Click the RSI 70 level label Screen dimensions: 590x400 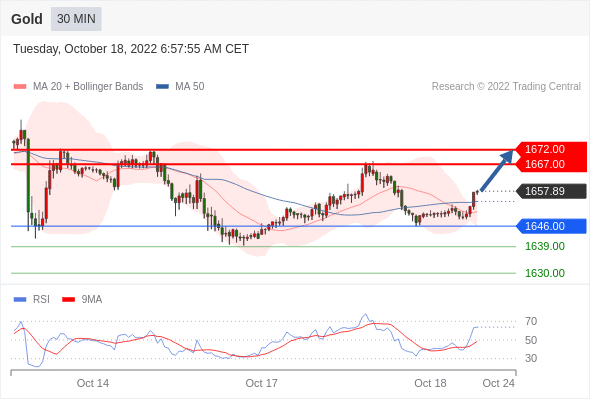click(531, 321)
